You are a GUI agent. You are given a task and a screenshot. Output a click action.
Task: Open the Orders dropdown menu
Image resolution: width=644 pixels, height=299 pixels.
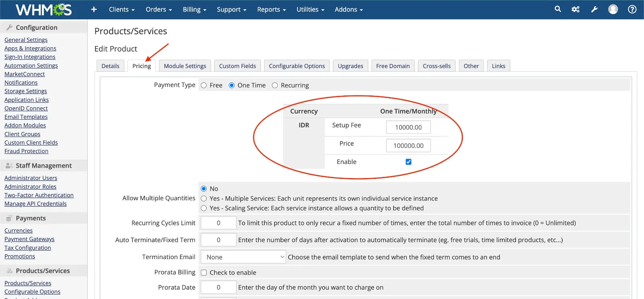(159, 9)
